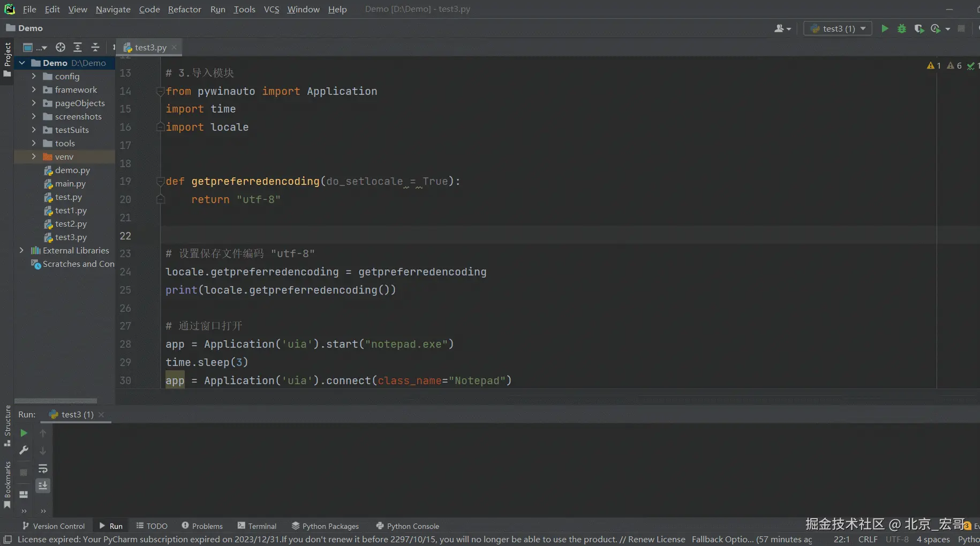Expand the framework folder in project tree
Screen dimensions: 980x546
(34, 89)
